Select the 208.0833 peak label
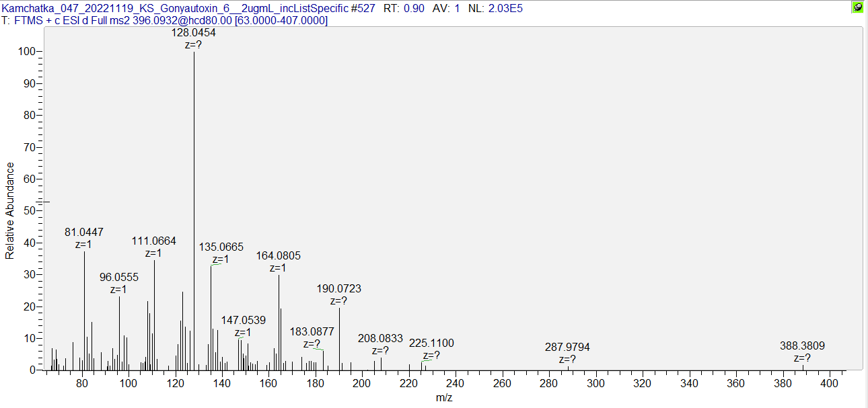 click(x=380, y=338)
